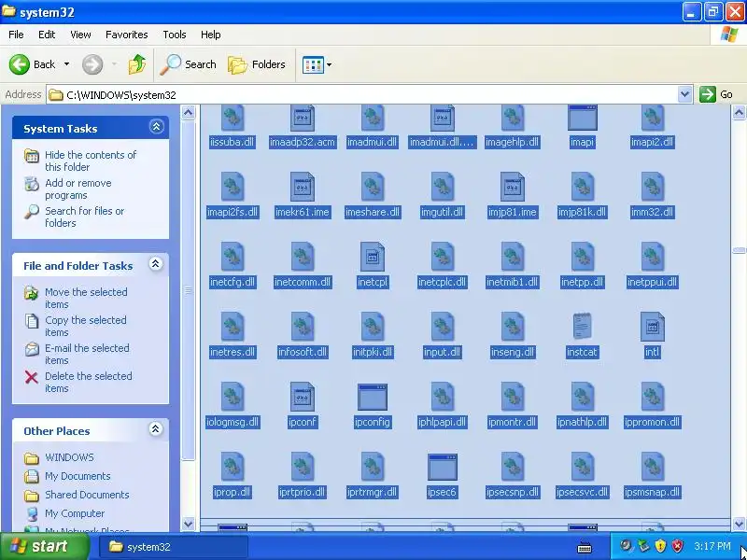Click Delete the selected items link

(x=88, y=382)
